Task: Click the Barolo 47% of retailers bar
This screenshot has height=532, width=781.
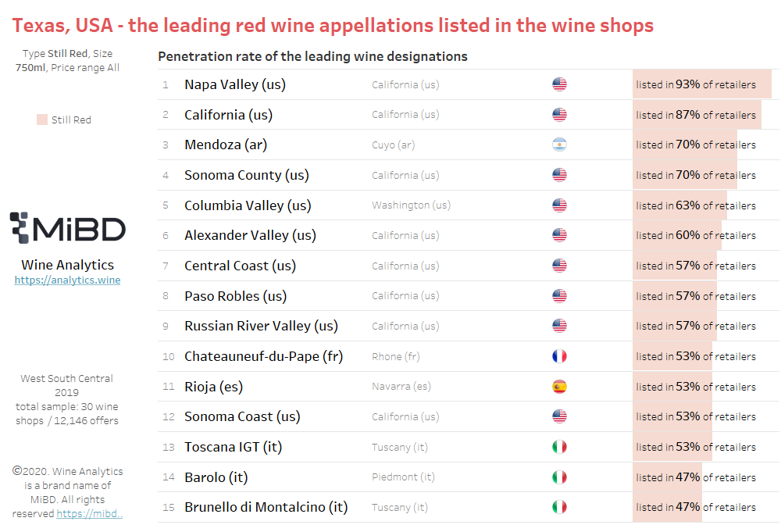Action: 668,477
